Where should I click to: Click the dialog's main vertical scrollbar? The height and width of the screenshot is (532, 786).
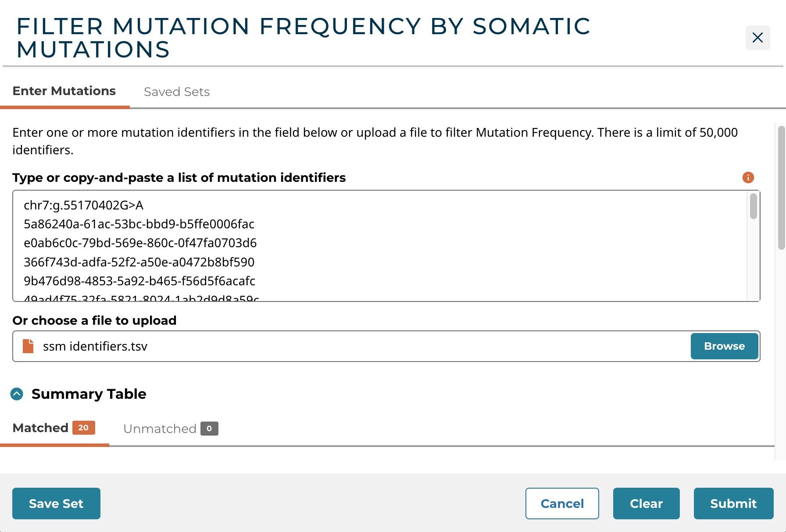pyautogui.click(x=781, y=188)
